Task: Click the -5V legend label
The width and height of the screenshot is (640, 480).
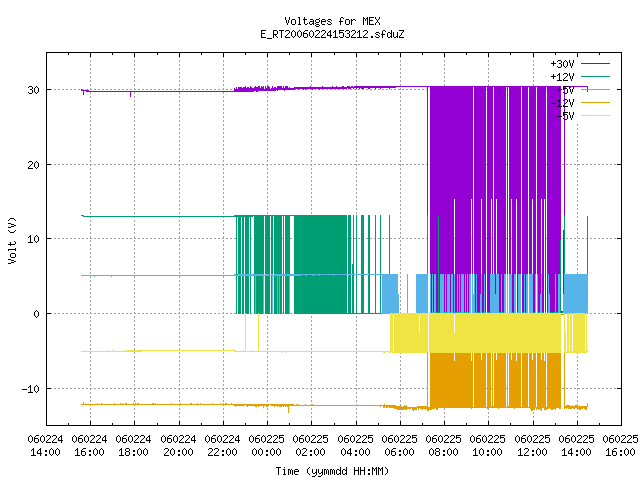Action: (565, 116)
